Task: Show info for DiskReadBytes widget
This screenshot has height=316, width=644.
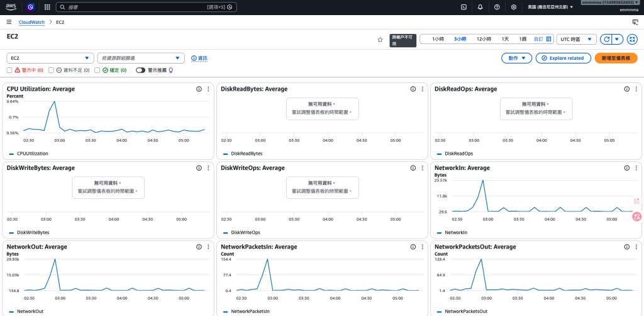Action: pos(413,89)
